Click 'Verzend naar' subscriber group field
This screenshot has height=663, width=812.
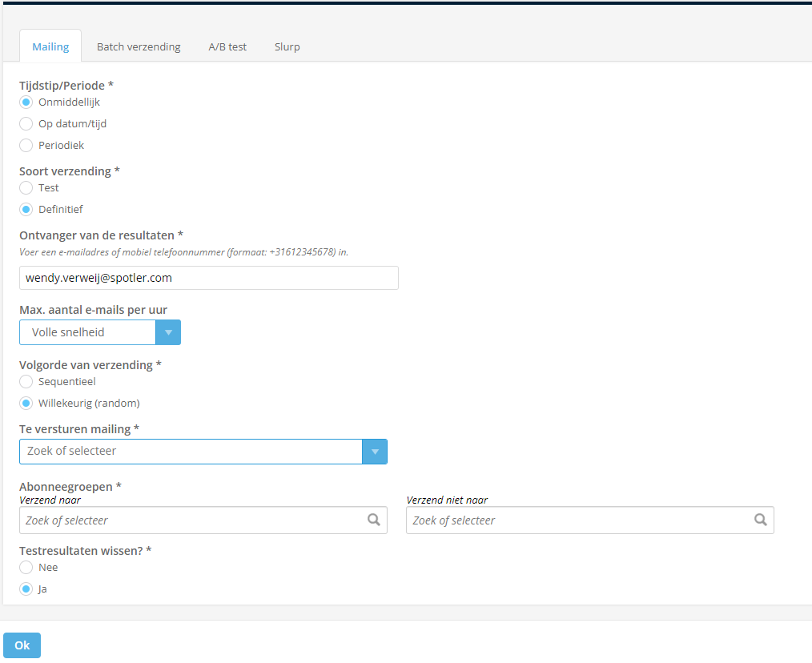point(191,520)
